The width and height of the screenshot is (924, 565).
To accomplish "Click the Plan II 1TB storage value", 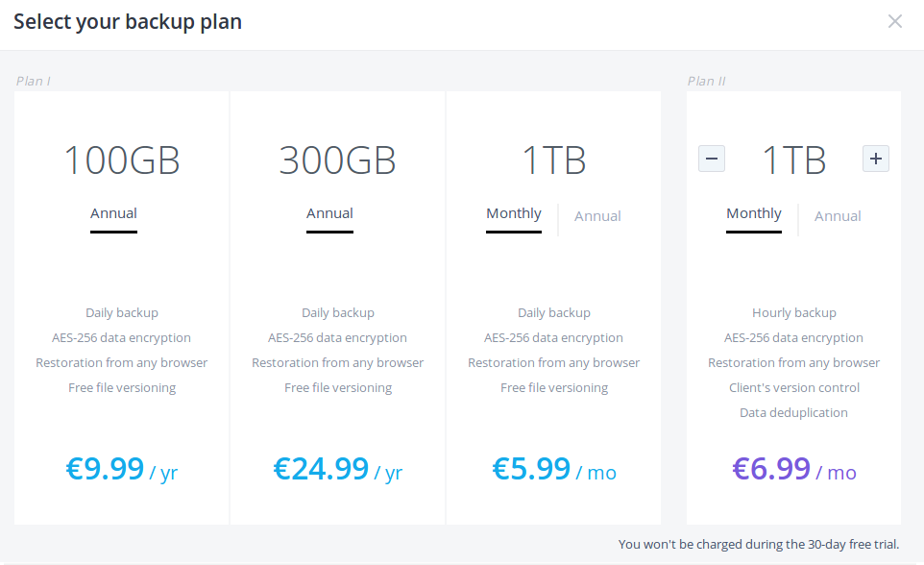I will (793, 160).
